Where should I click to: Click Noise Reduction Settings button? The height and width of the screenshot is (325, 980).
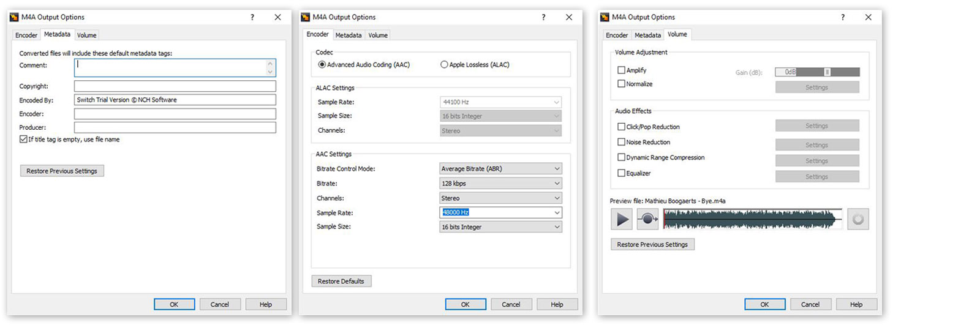coord(817,145)
